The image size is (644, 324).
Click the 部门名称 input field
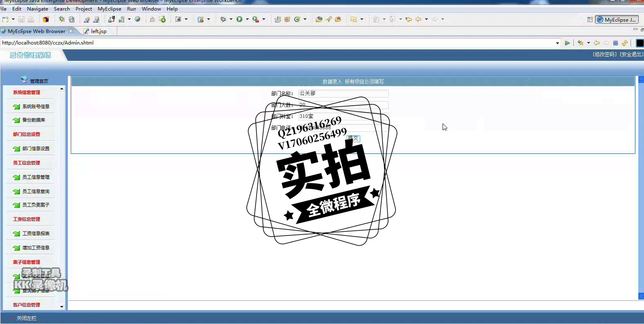click(343, 93)
